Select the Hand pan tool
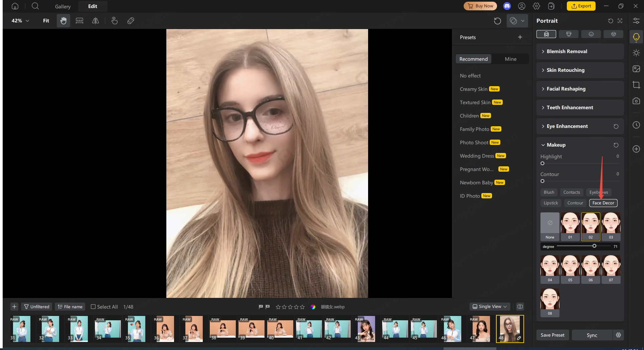The height and width of the screenshot is (350, 644). pos(63,21)
